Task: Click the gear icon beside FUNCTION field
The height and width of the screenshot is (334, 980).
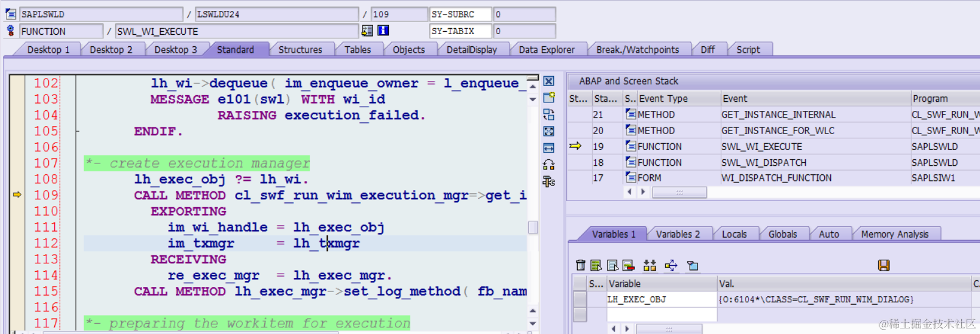Action: click(10, 30)
